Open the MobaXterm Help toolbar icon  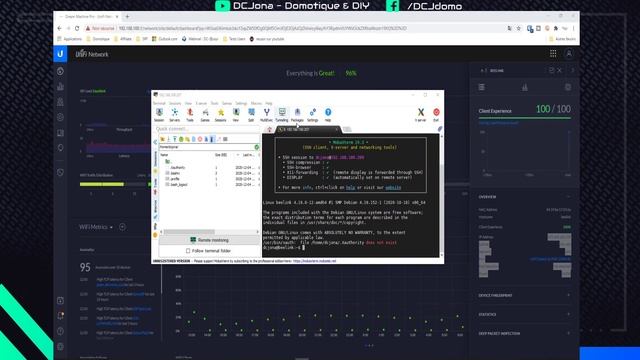[x=328, y=115]
